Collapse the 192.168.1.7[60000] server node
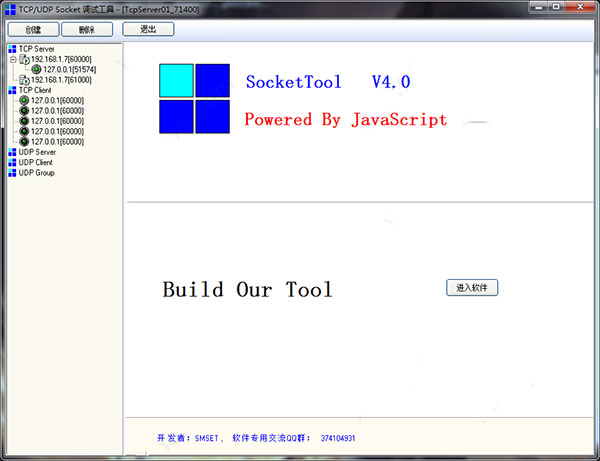The height and width of the screenshot is (461, 600). (x=13, y=59)
